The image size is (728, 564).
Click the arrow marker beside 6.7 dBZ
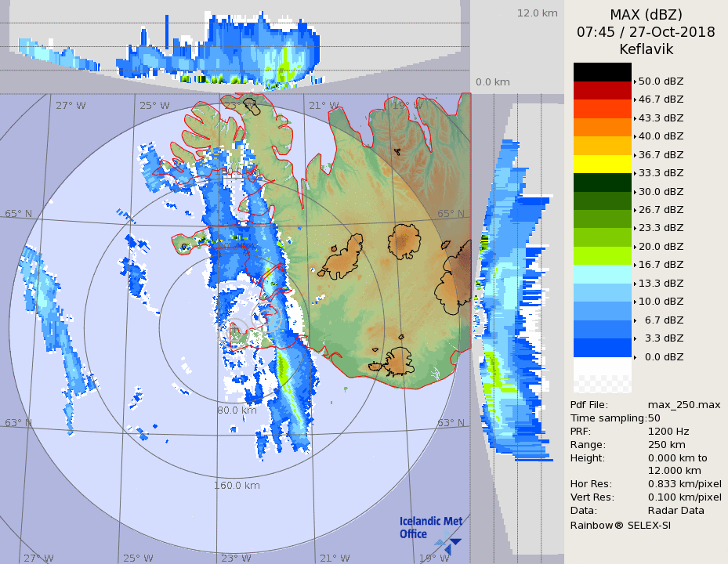[635, 320]
